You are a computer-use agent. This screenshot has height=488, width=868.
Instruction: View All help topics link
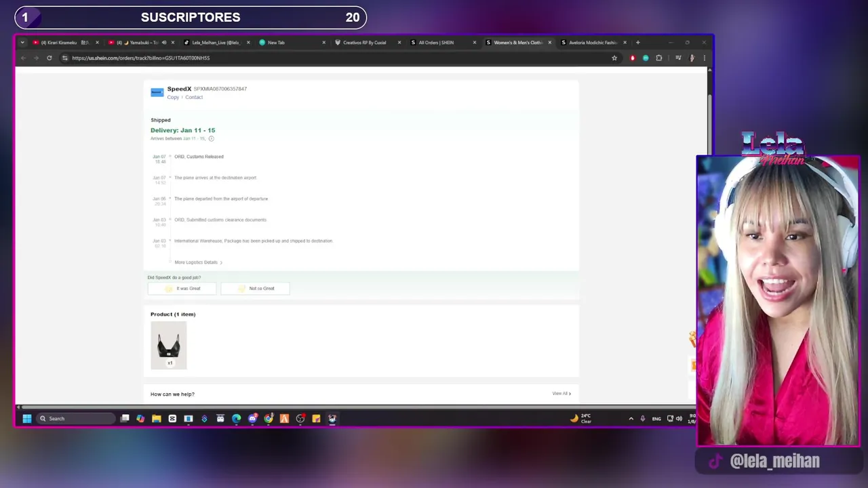coord(561,394)
